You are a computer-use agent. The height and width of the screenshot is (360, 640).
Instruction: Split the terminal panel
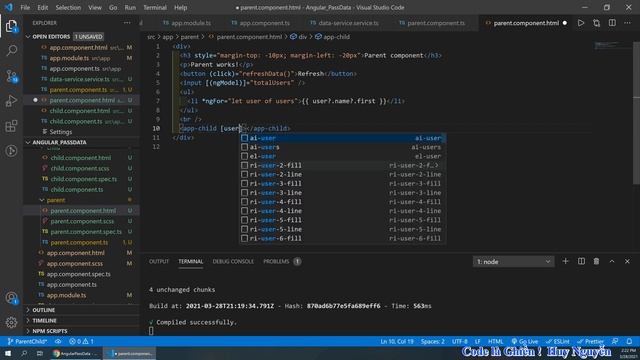(x=581, y=261)
